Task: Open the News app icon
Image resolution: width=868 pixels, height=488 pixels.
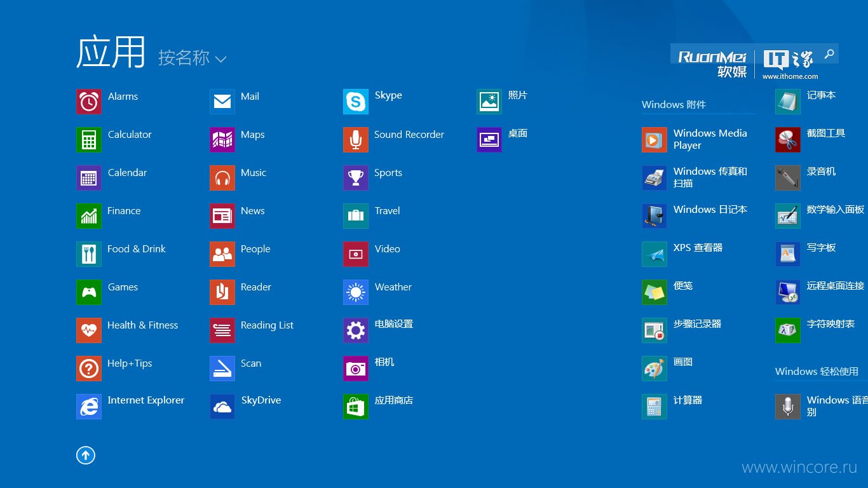Action: tap(222, 216)
